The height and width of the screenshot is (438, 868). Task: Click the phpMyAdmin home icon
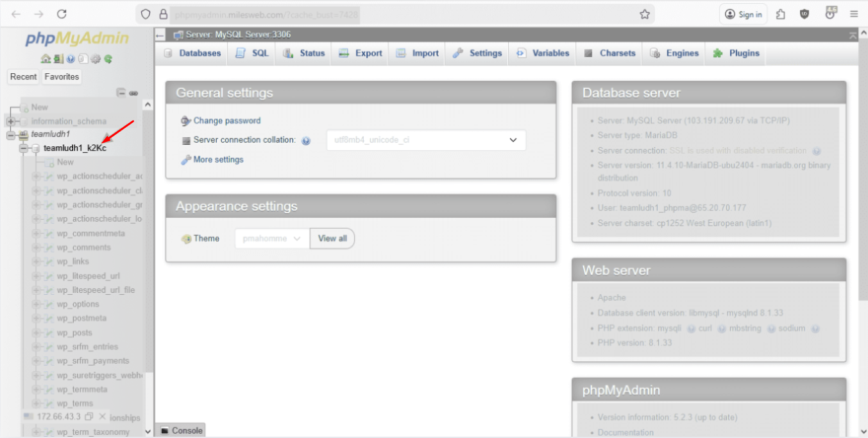46,58
